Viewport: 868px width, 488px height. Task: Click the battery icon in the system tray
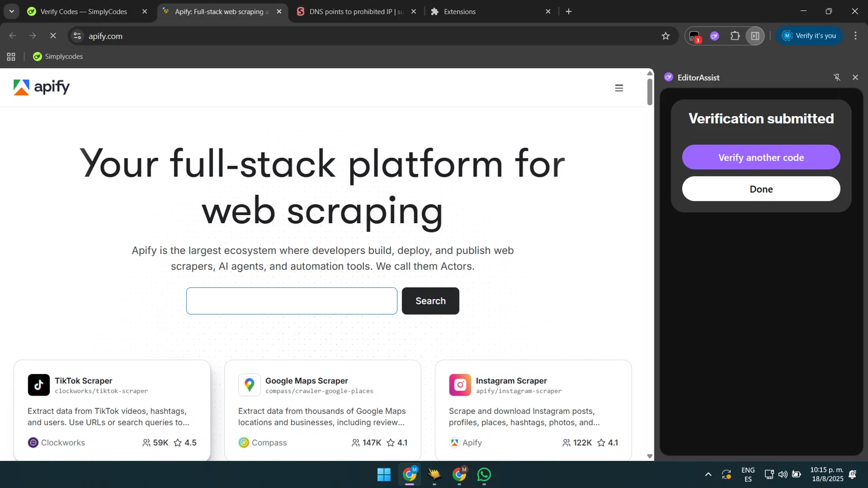point(796,475)
